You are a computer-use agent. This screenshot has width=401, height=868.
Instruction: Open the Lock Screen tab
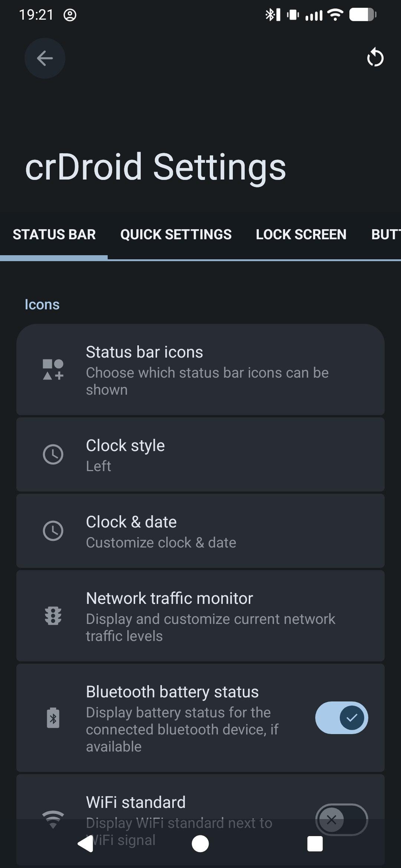(301, 234)
